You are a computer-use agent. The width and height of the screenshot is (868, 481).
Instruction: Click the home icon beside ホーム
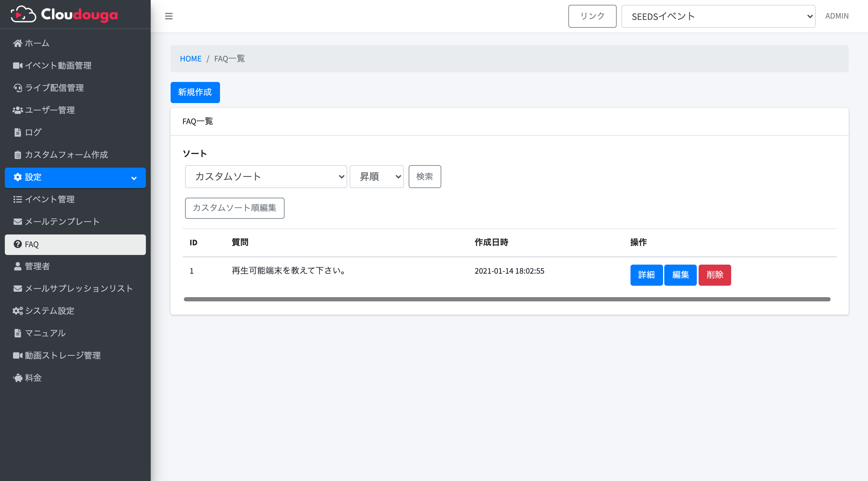pyautogui.click(x=17, y=43)
